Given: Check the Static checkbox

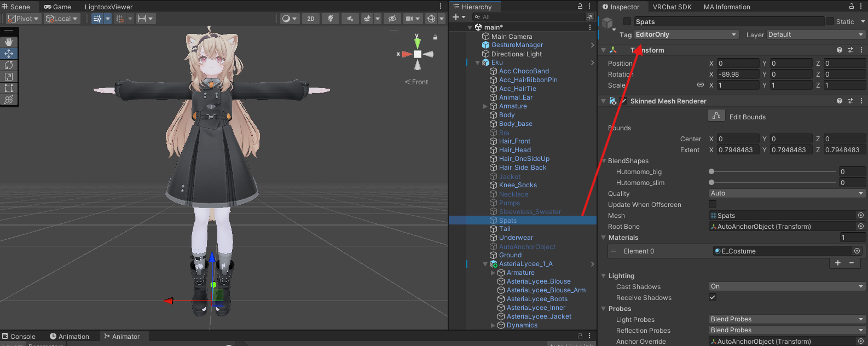Looking at the screenshot, I should pyautogui.click(x=830, y=22).
